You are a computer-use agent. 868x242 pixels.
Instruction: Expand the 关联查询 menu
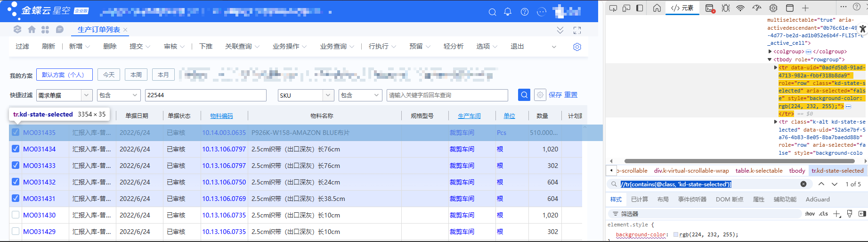(x=242, y=46)
